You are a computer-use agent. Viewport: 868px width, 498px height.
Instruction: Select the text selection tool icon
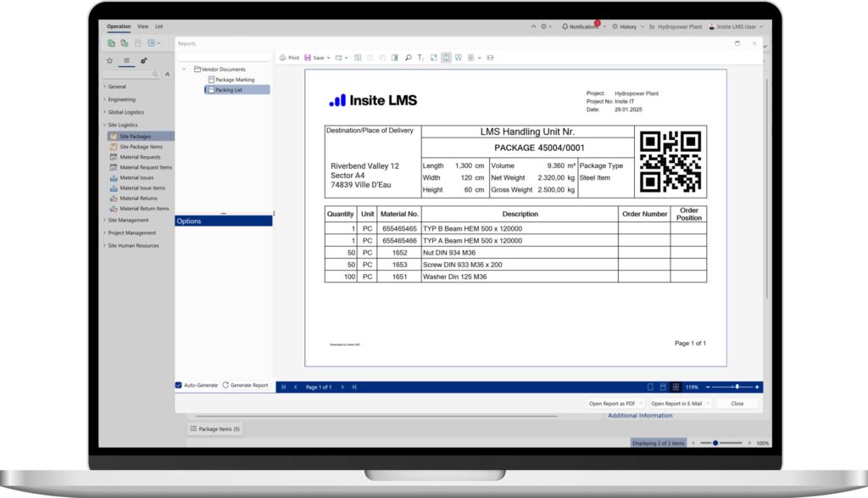coord(420,58)
